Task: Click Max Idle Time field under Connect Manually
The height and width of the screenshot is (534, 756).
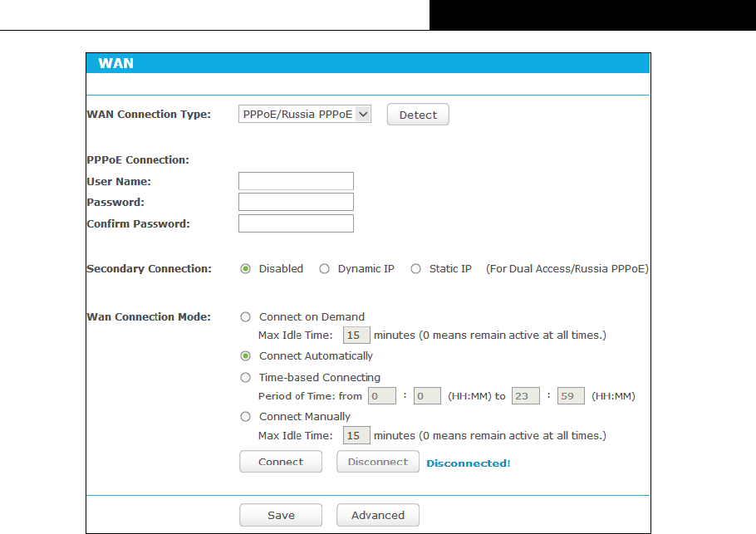Action: (356, 435)
